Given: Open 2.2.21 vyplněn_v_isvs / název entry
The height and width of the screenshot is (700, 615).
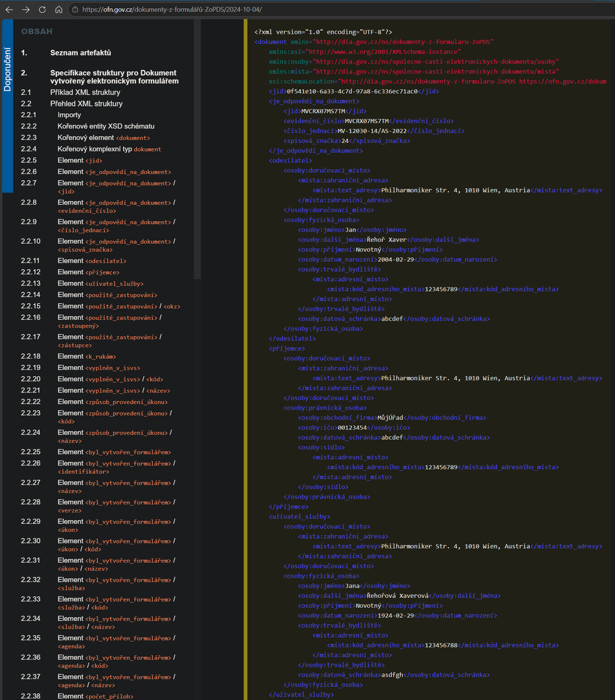Looking at the screenshot, I should [114, 390].
